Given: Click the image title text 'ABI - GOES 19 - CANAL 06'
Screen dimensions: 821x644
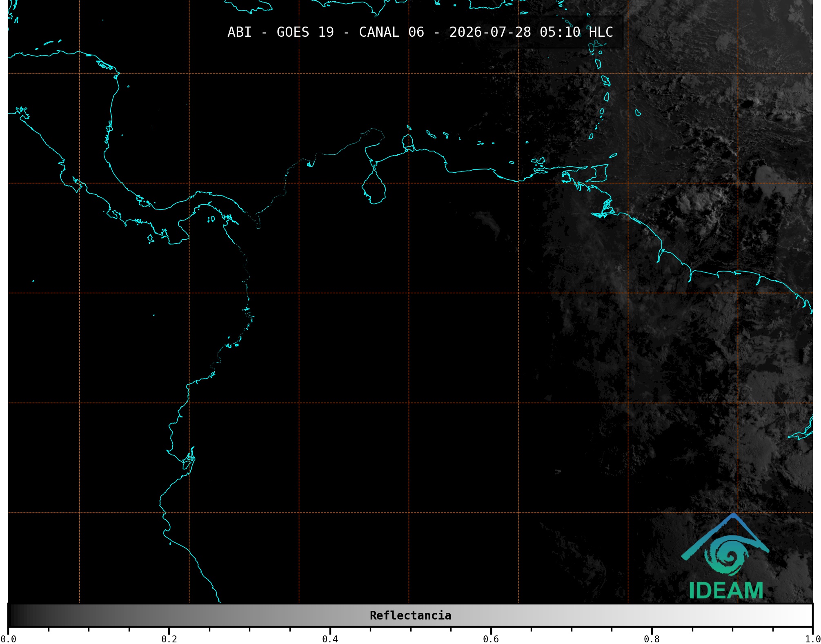Looking at the screenshot, I should (326, 32).
